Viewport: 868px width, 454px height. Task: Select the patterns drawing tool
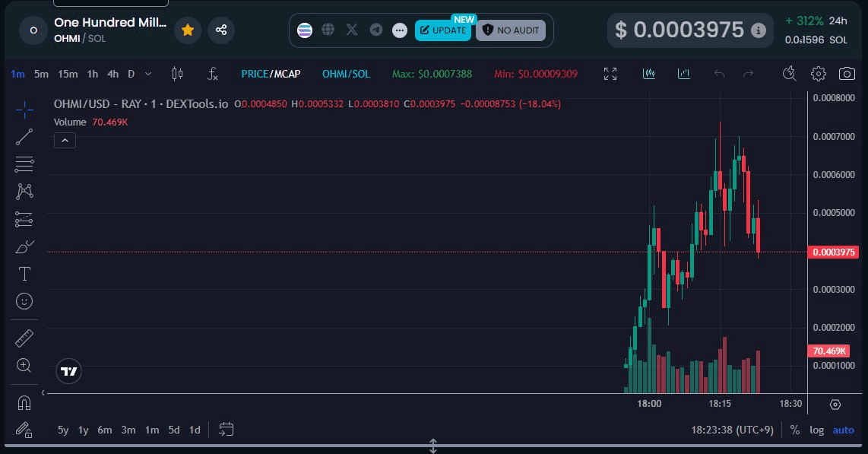point(24,192)
